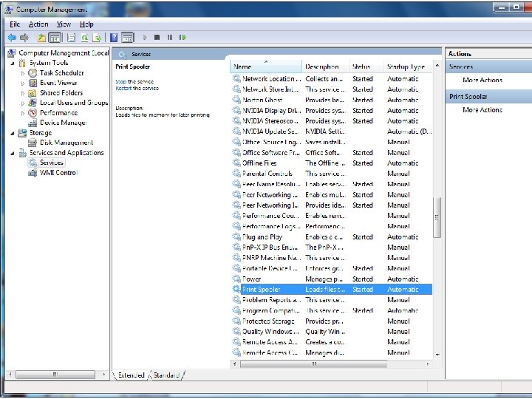The height and width of the screenshot is (399, 532).
Task: Click the Up one level folder icon
Action: click(x=41, y=38)
